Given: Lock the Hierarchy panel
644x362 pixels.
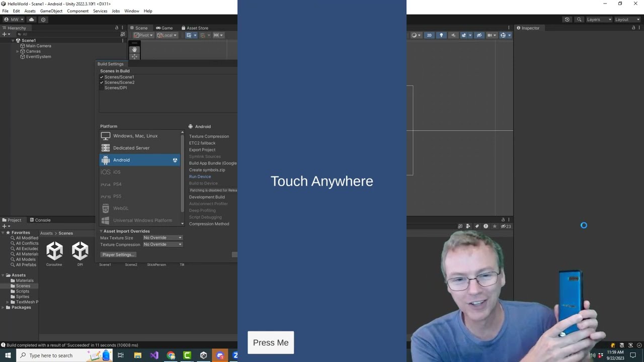Looking at the screenshot, I should coord(117,28).
